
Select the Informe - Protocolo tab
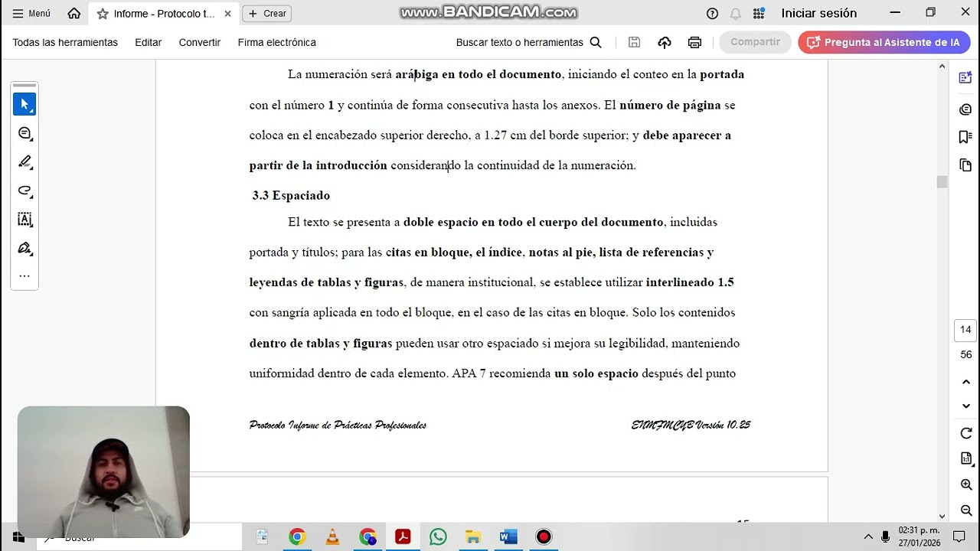pyautogui.click(x=163, y=14)
